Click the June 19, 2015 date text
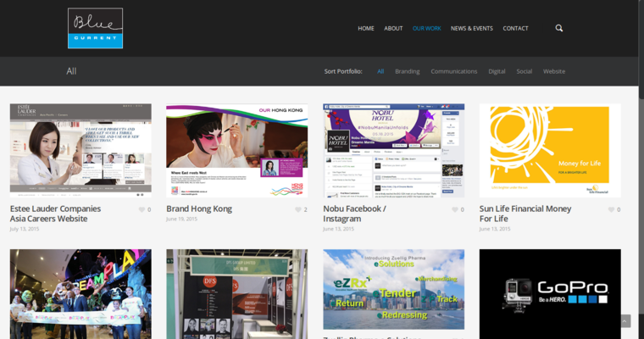 pyautogui.click(x=181, y=219)
